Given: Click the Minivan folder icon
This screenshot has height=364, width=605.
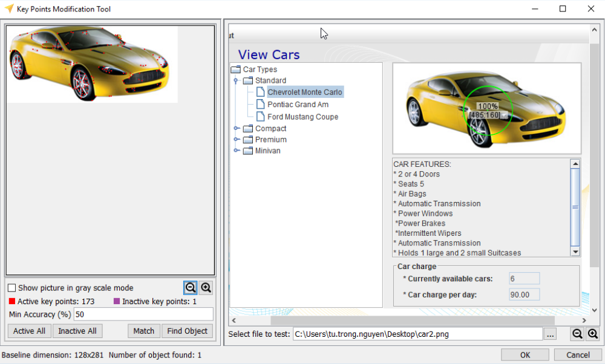Looking at the screenshot, I should coord(247,151).
